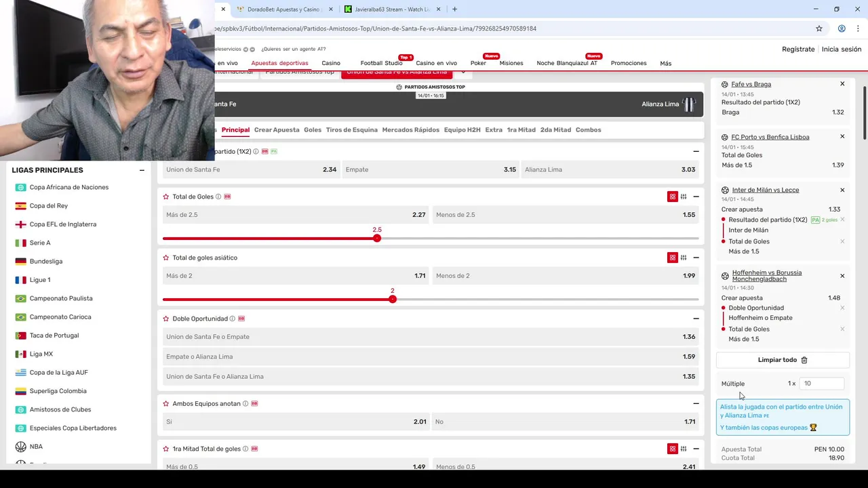The width and height of the screenshot is (868, 488).
Task: Select the Mercados Rápidos tab
Action: 411,129
